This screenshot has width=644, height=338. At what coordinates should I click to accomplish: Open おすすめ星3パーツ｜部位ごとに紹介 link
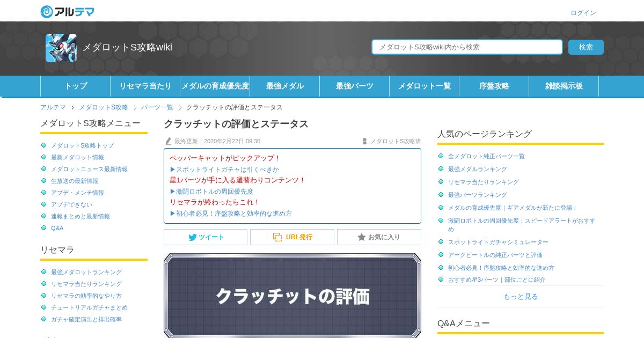pyautogui.click(x=497, y=280)
